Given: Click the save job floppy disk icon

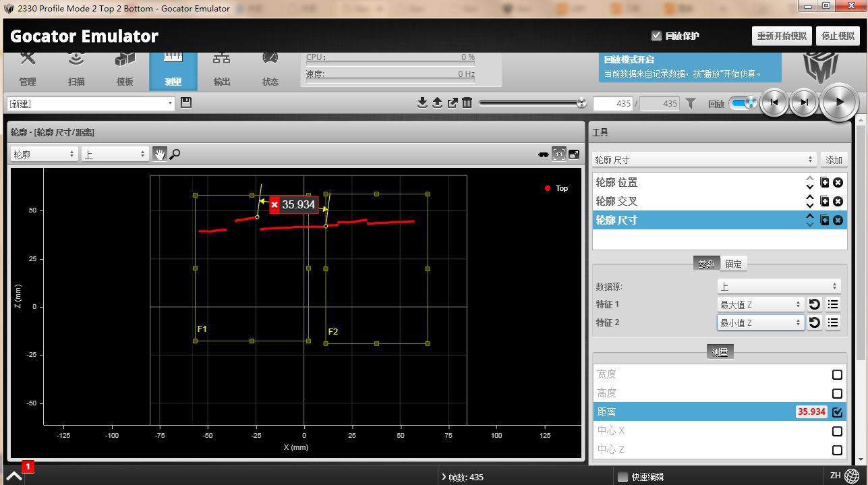Looking at the screenshot, I should [x=186, y=103].
